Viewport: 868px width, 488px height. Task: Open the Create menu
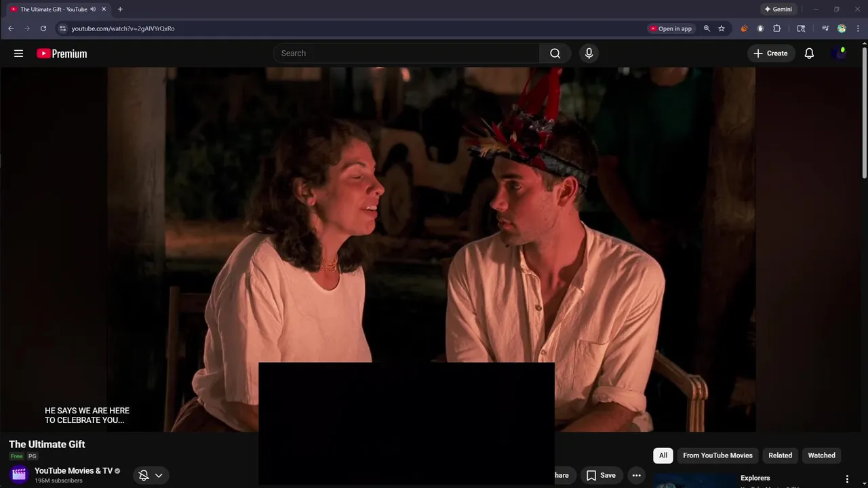(x=771, y=54)
